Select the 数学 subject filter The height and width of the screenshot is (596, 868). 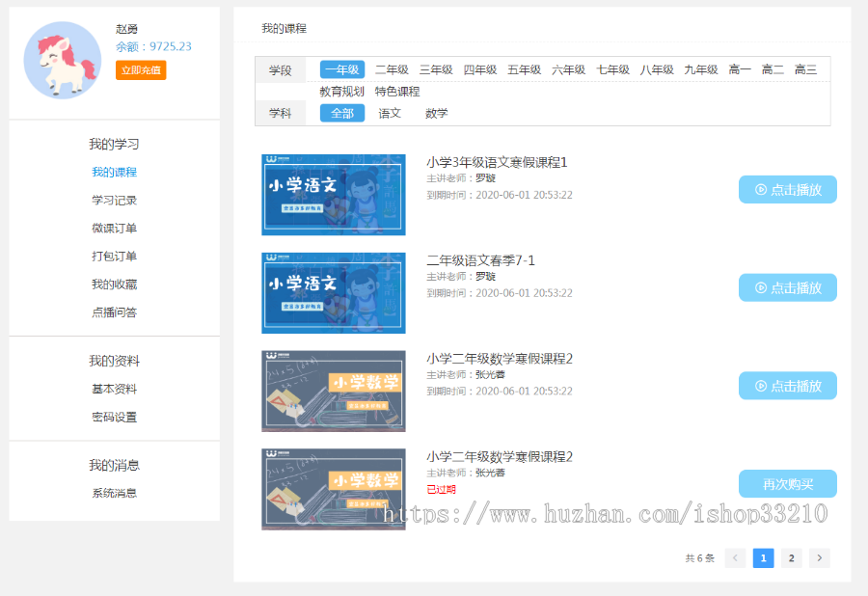(439, 113)
